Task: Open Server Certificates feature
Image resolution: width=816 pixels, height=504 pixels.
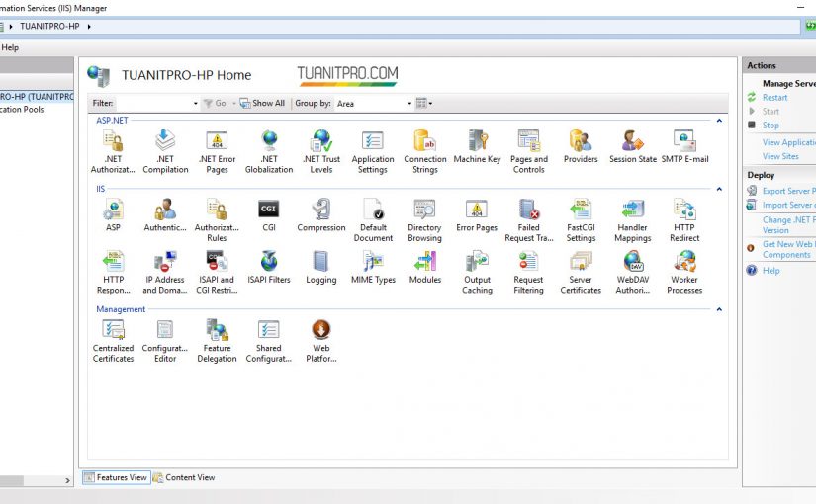Action: (x=581, y=272)
